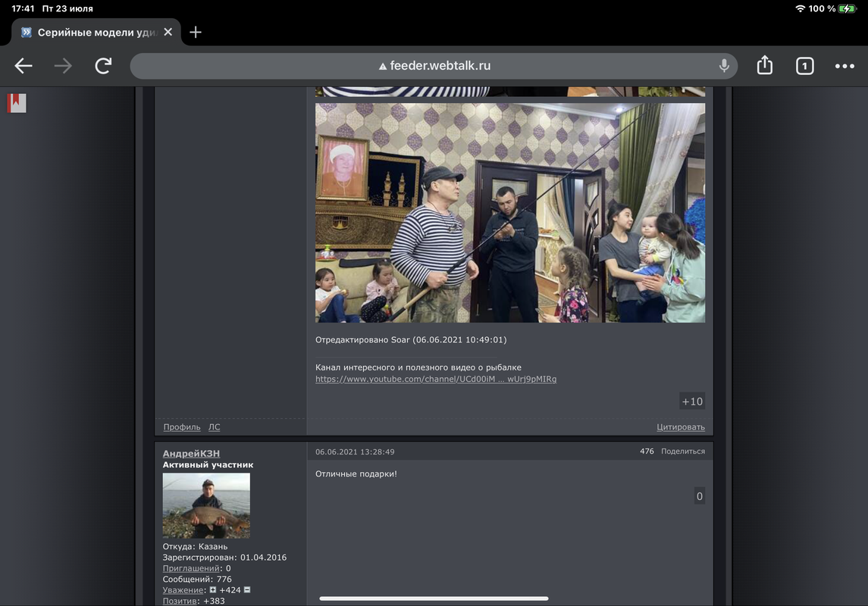Open ЛС private message link

click(215, 427)
